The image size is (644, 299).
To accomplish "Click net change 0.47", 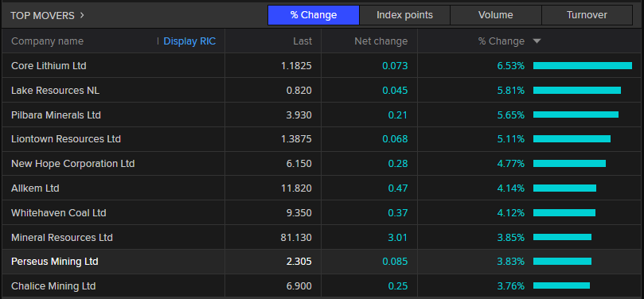I will [x=398, y=188].
